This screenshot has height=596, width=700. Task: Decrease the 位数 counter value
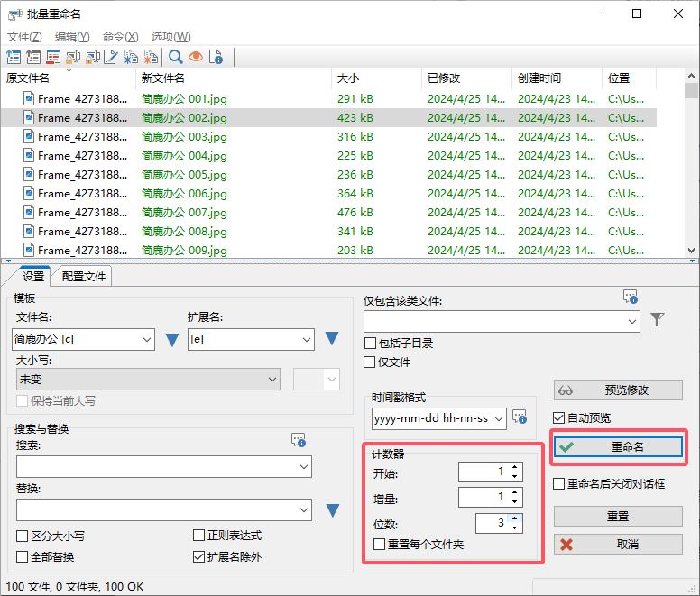click(515, 528)
